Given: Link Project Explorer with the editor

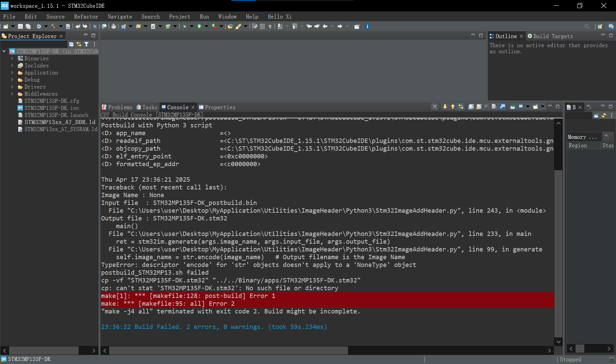Looking at the screenshot, I should coord(79,44).
